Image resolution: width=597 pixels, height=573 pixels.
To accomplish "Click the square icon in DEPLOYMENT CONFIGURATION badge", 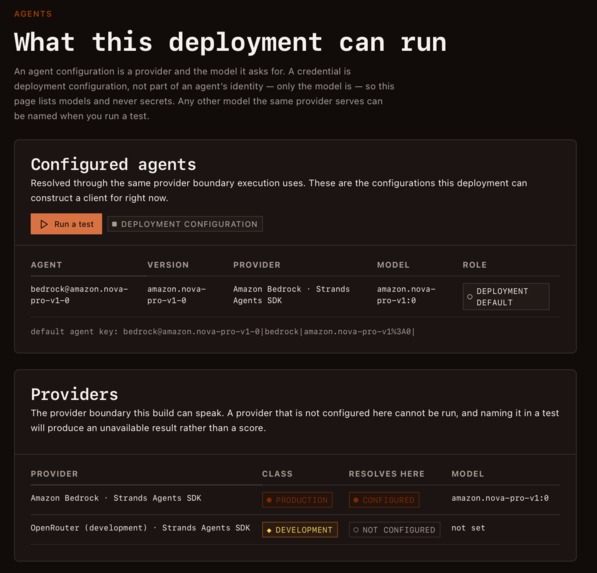I will [x=114, y=224].
